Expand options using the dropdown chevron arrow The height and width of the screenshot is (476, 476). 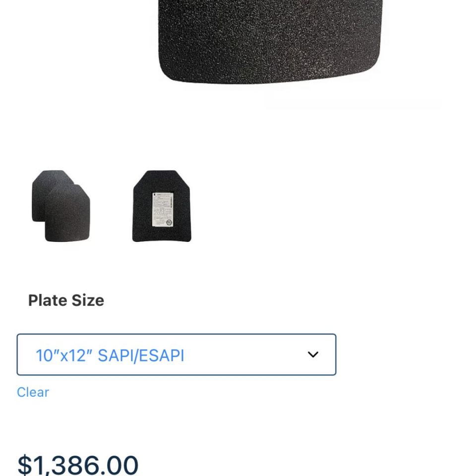pyautogui.click(x=313, y=354)
